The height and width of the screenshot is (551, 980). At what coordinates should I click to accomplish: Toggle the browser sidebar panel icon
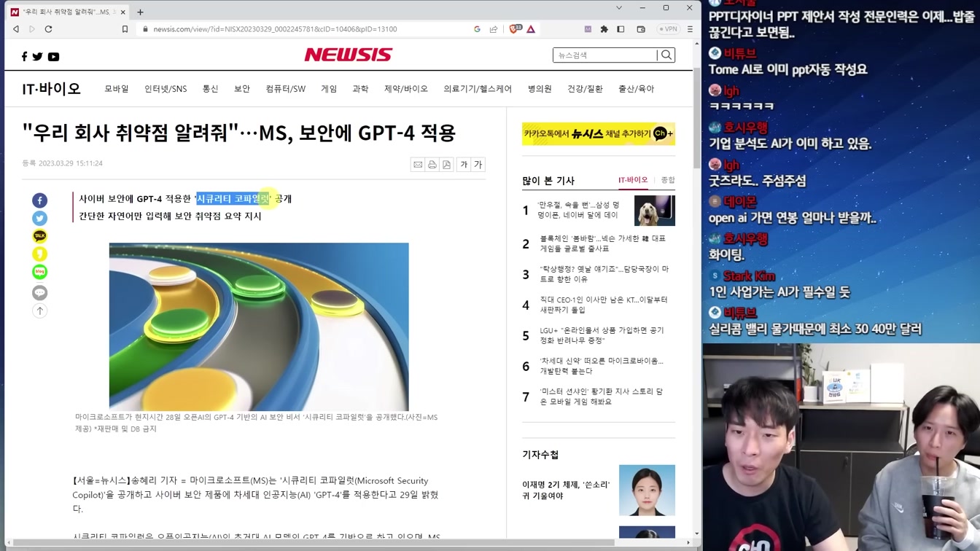621,29
